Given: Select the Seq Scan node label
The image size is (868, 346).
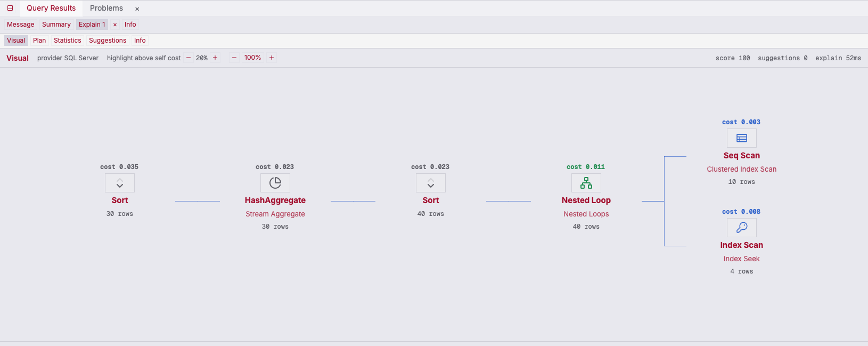Looking at the screenshot, I should pos(742,156).
